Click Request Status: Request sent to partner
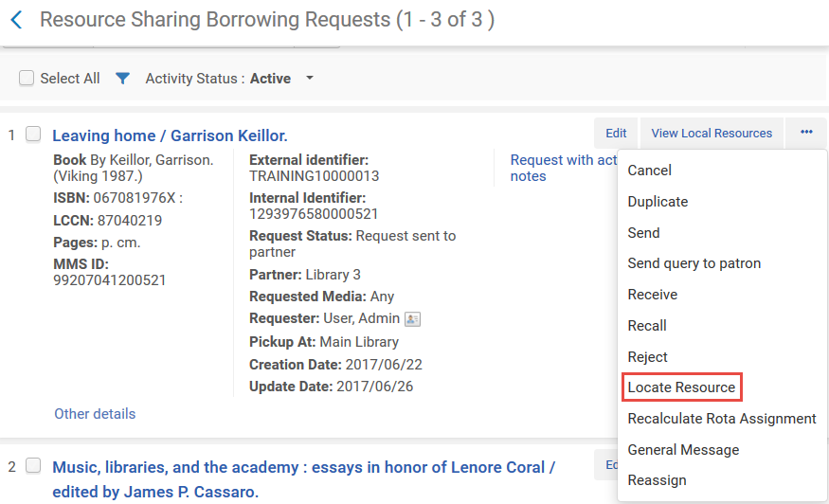The image size is (829, 504). pyautogui.click(x=352, y=243)
